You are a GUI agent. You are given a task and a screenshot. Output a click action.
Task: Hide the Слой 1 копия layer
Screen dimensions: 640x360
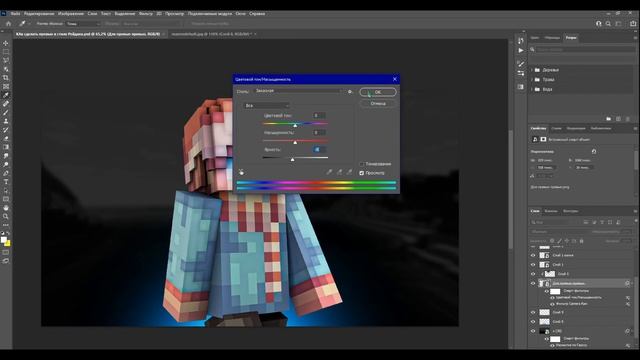[533, 255]
